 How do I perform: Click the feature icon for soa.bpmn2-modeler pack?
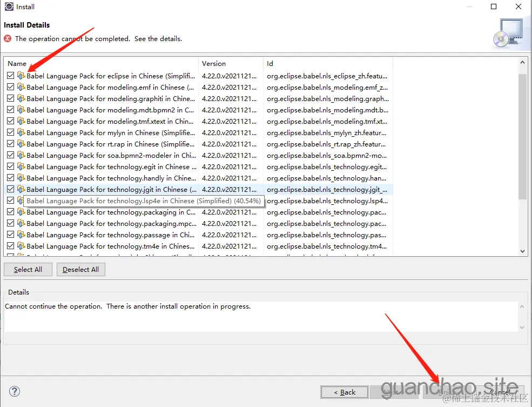(x=21, y=156)
